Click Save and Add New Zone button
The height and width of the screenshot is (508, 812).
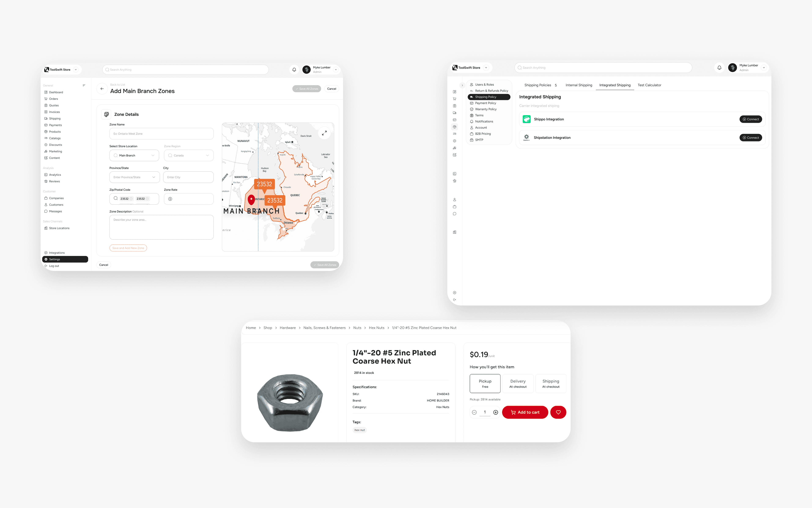tap(128, 248)
